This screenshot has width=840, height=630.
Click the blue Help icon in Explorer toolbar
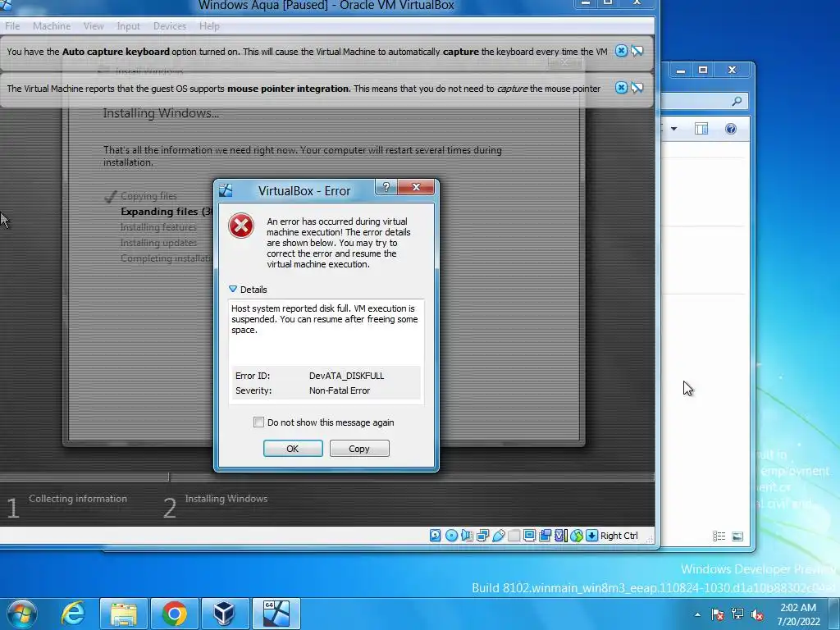tap(731, 129)
